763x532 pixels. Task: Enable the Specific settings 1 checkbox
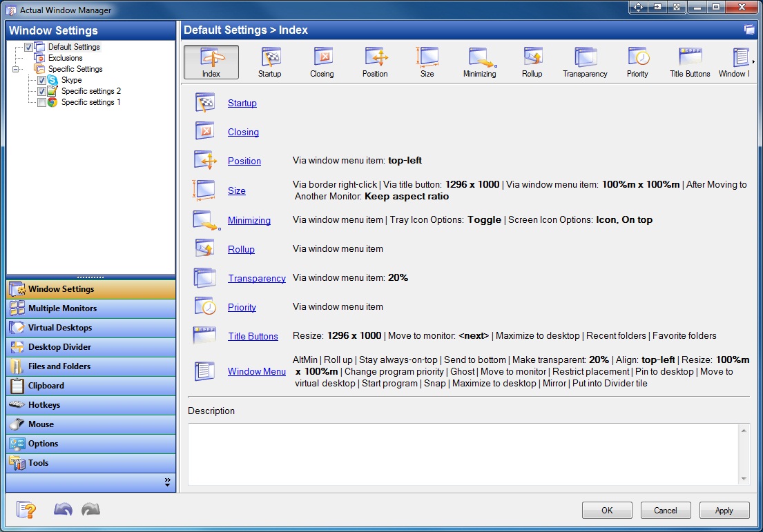pyautogui.click(x=41, y=102)
